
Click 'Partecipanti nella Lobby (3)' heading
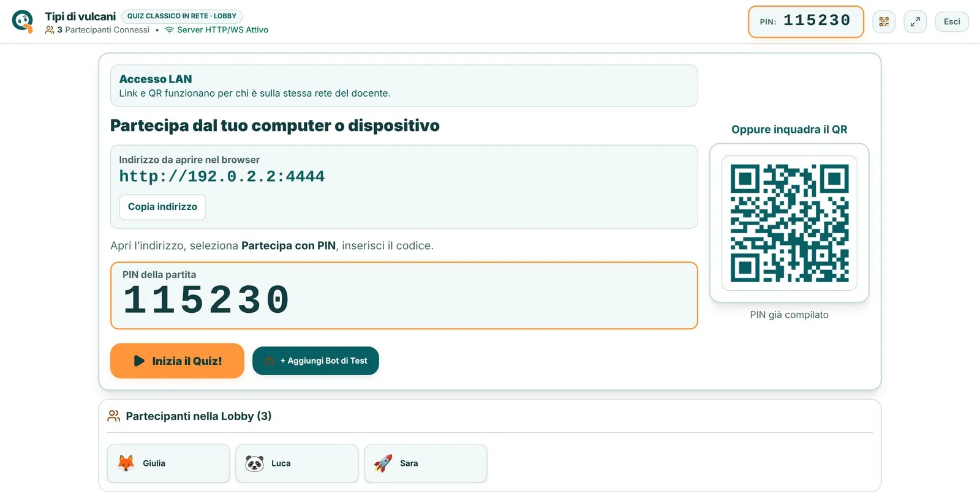(198, 416)
